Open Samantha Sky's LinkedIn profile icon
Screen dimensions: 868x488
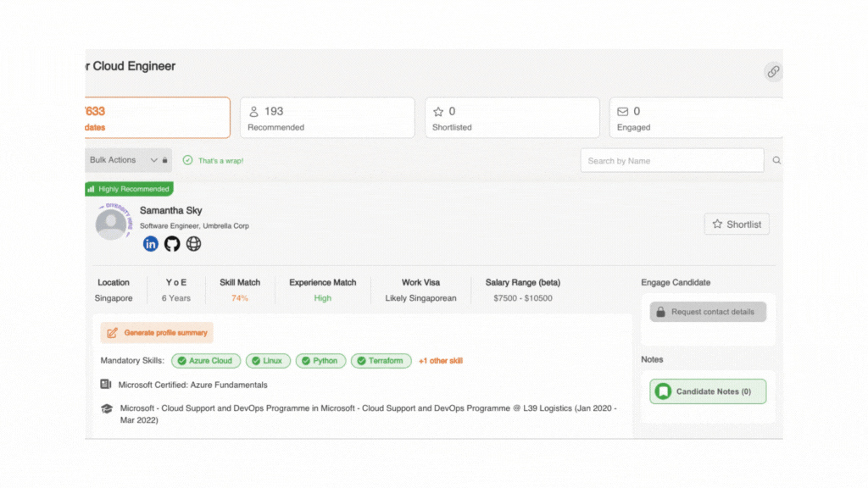pyautogui.click(x=150, y=244)
